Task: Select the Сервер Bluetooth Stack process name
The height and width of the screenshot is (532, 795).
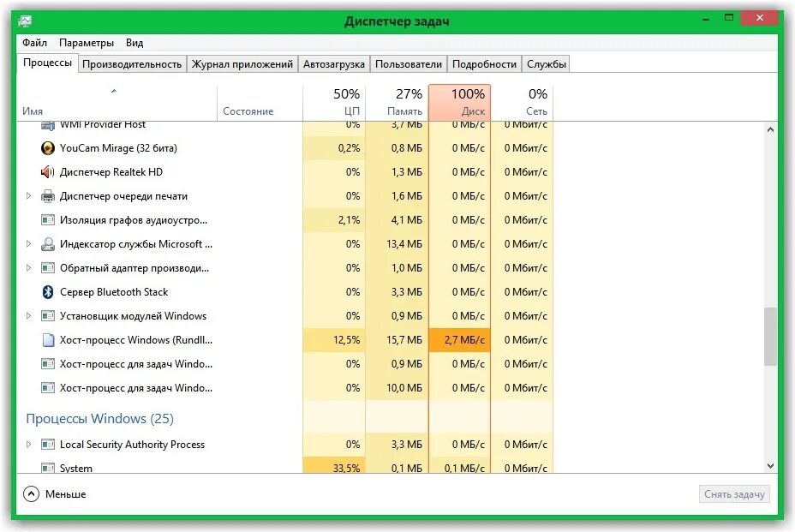Action: 114,291
